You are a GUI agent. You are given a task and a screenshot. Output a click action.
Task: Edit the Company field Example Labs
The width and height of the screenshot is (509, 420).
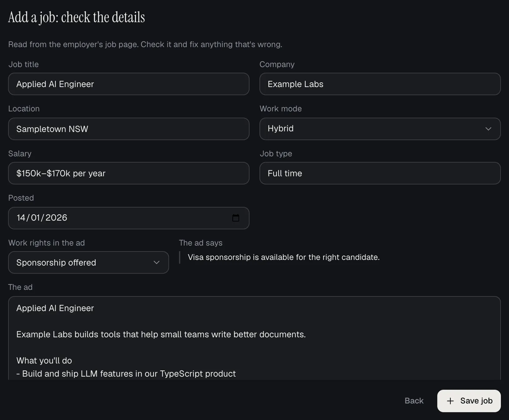pos(380,84)
